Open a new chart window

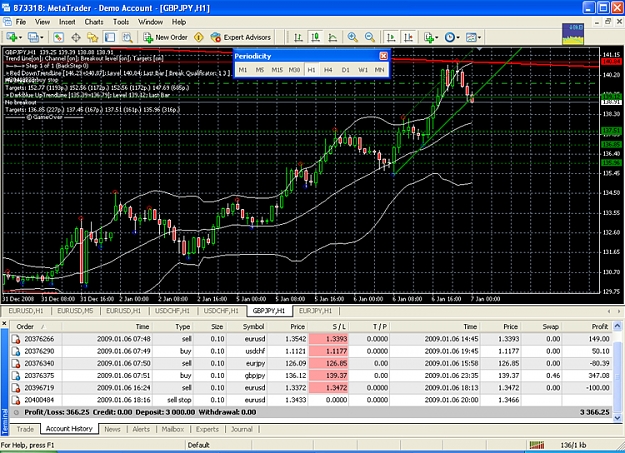11,37
